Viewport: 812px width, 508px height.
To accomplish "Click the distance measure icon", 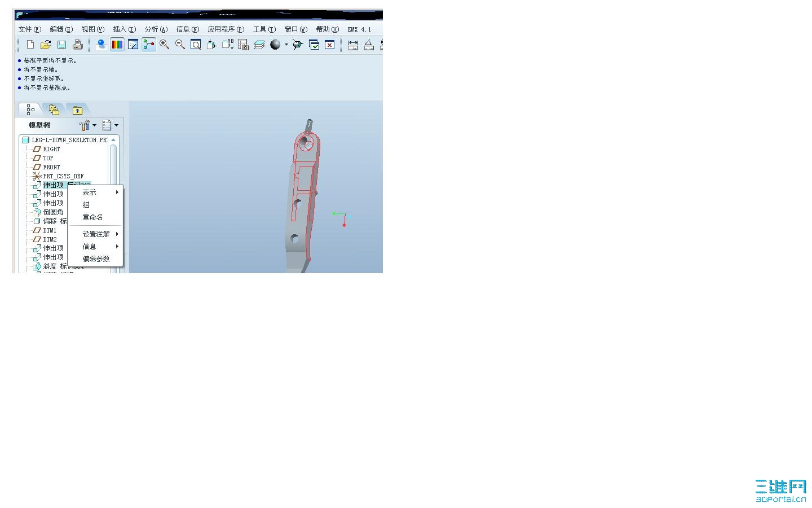I will pos(353,45).
